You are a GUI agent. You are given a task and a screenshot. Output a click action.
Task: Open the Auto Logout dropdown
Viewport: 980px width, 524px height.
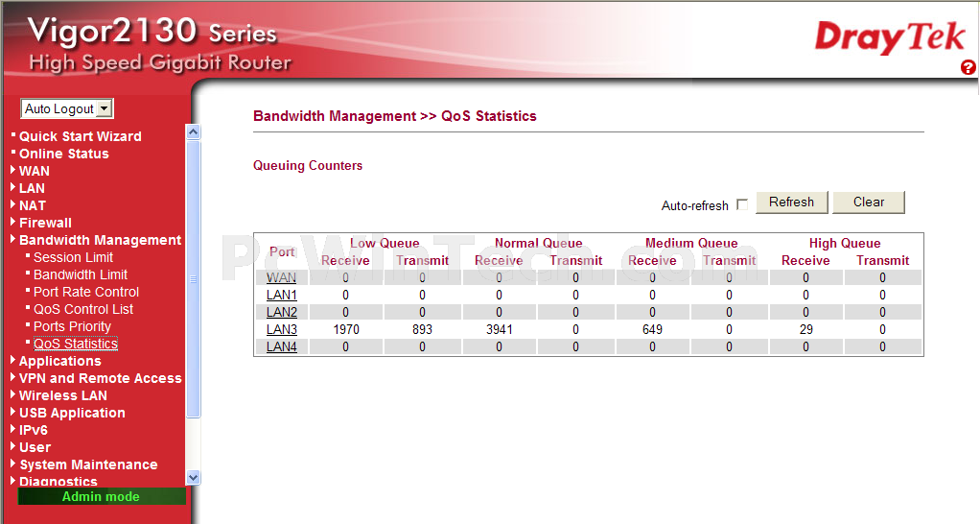(x=67, y=109)
